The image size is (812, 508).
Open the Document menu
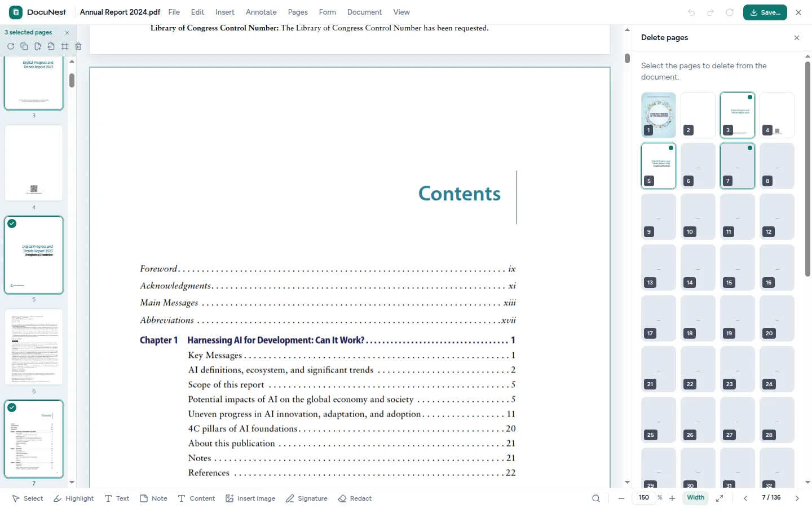(x=364, y=12)
